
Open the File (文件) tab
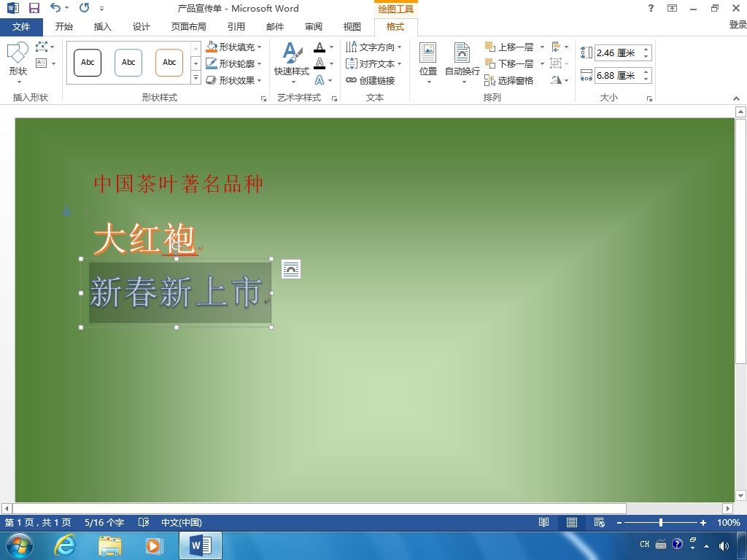point(21,27)
